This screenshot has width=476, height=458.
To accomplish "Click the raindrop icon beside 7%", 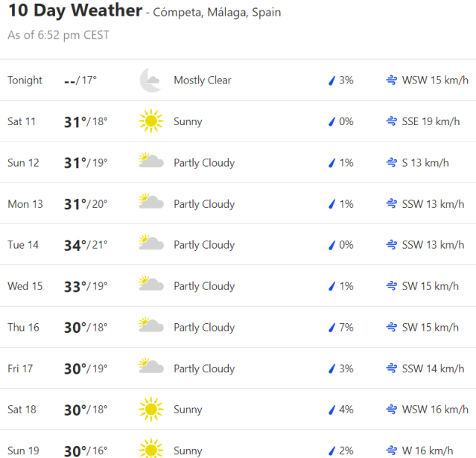I will click(x=333, y=327).
